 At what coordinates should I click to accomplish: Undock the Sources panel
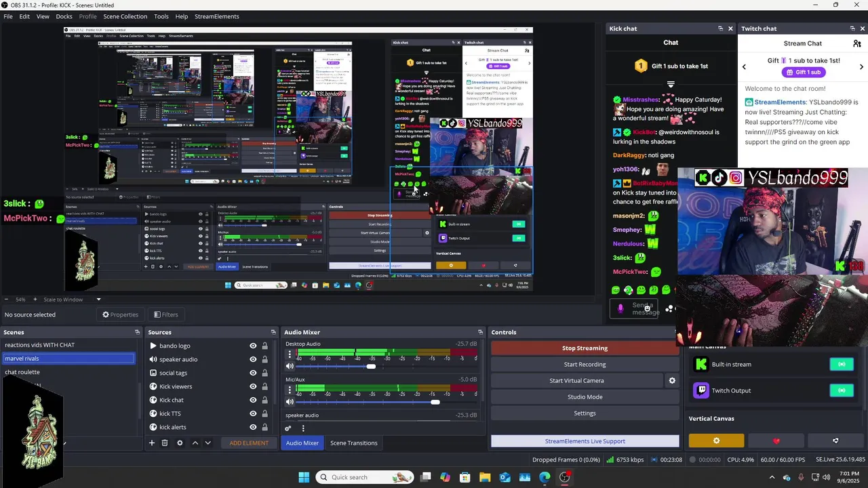(x=273, y=332)
